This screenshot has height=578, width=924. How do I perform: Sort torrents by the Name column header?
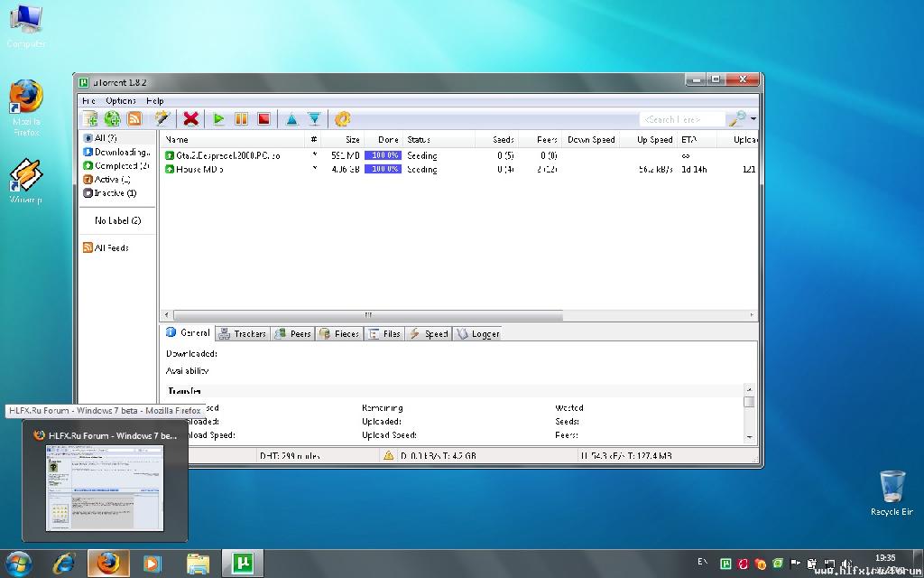tap(233, 140)
